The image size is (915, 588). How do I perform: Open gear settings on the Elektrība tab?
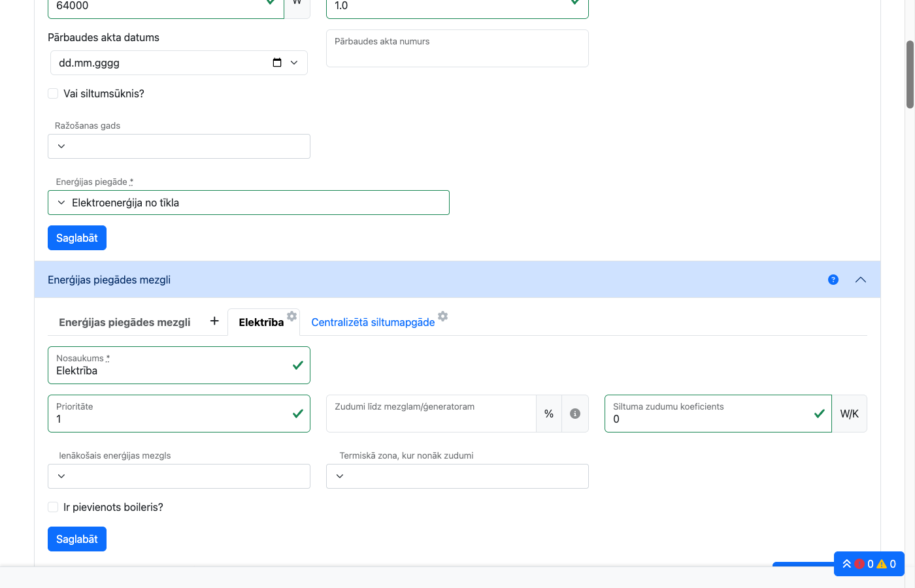pos(292,316)
